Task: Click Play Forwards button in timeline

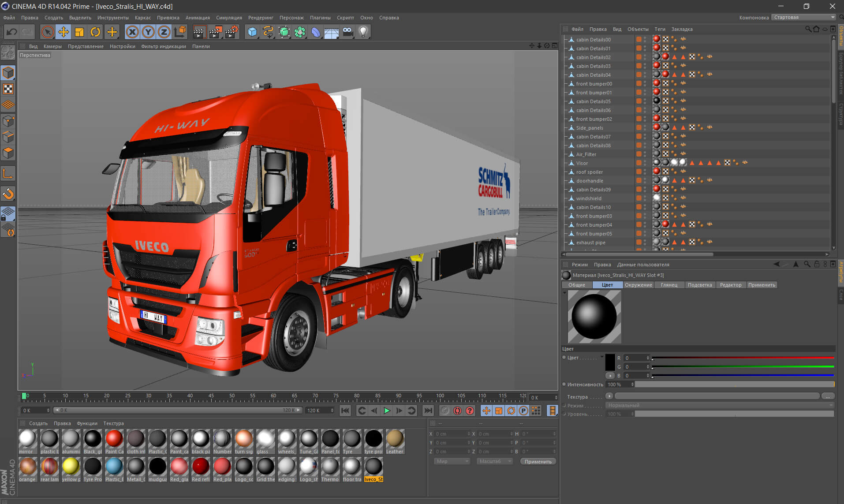Action: click(387, 411)
